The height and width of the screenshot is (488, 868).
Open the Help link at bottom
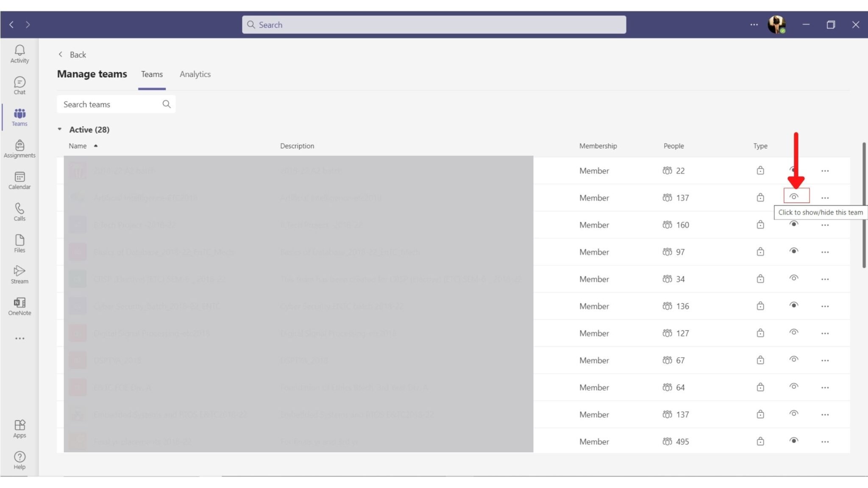[19, 460]
